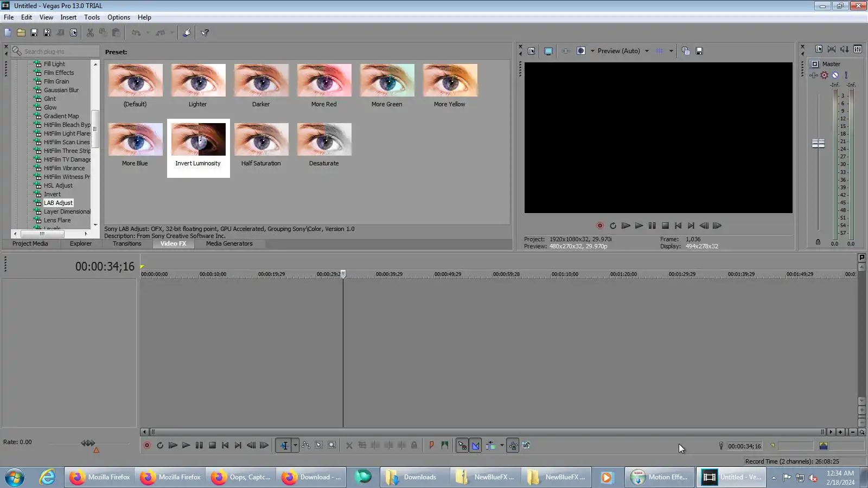The height and width of the screenshot is (488, 868).
Task: Open Project Video Properties in preview window
Action: (532, 51)
